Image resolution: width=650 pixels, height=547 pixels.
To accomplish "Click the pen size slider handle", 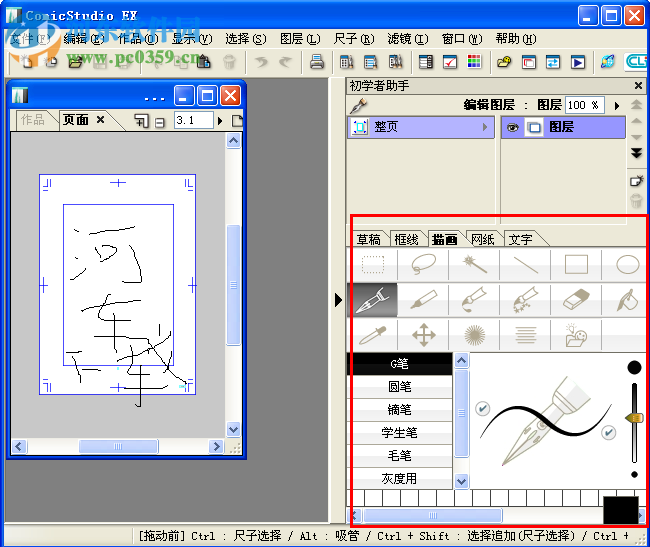I will pos(635,418).
